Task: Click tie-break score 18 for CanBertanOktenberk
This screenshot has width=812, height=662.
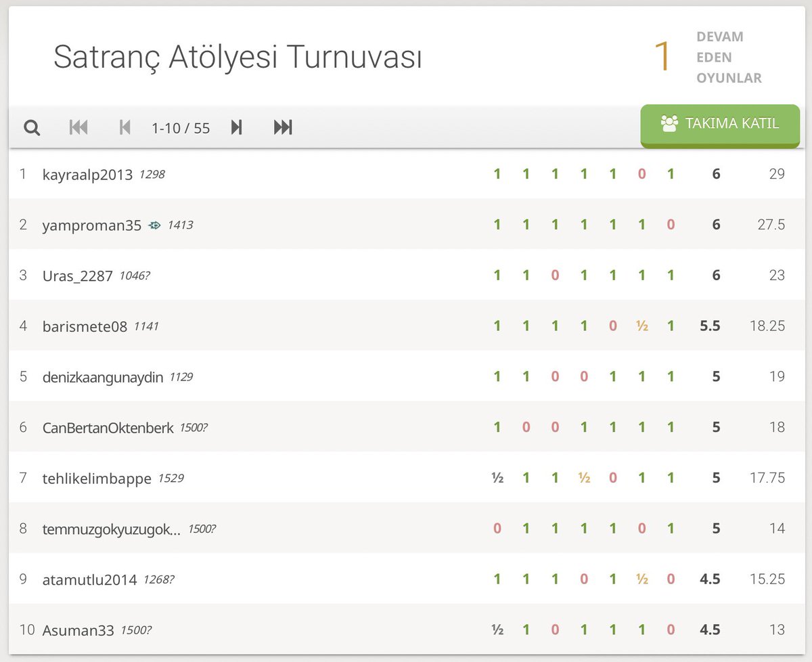Action: [x=777, y=428]
